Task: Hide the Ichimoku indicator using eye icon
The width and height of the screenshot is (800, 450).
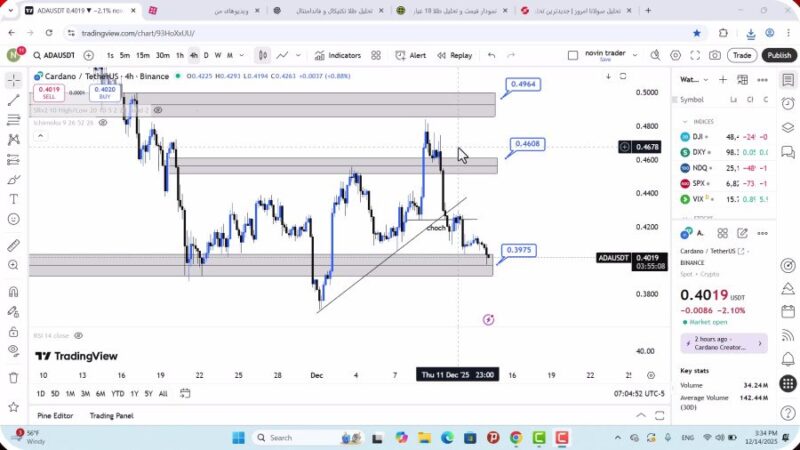Action: [x=103, y=123]
